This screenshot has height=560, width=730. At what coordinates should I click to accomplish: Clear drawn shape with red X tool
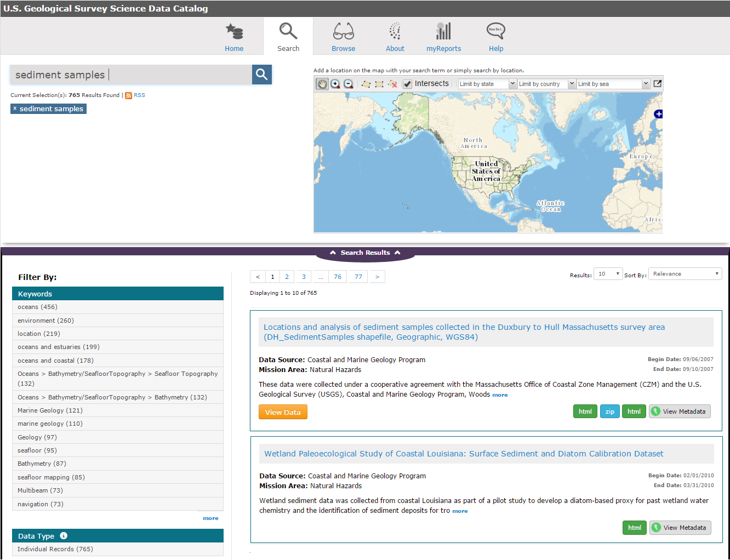392,84
